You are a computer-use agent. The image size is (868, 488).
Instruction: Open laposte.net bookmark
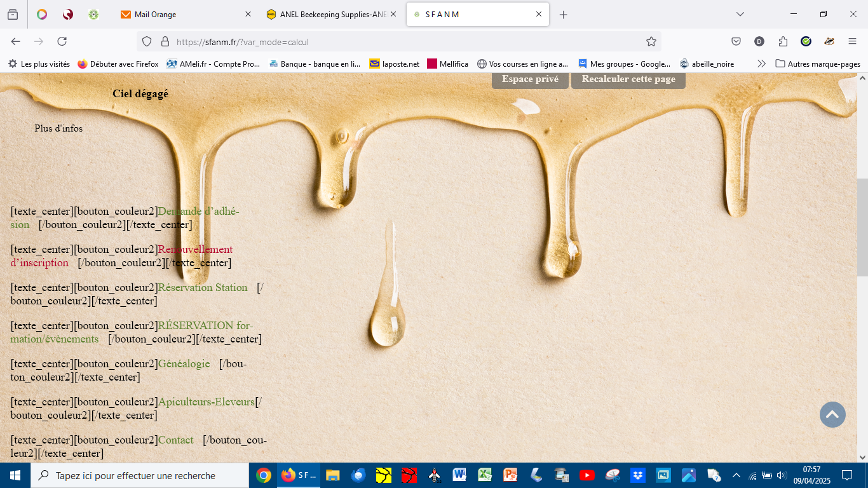(395, 64)
